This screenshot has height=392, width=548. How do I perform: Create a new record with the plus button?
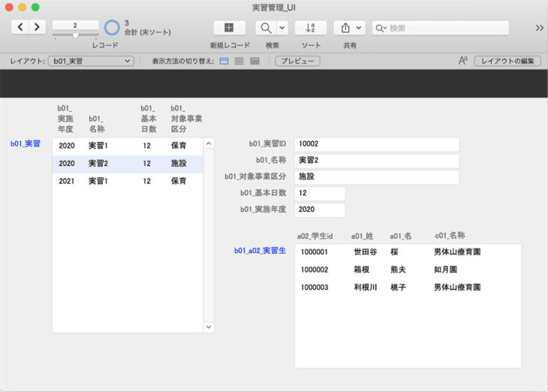click(229, 28)
